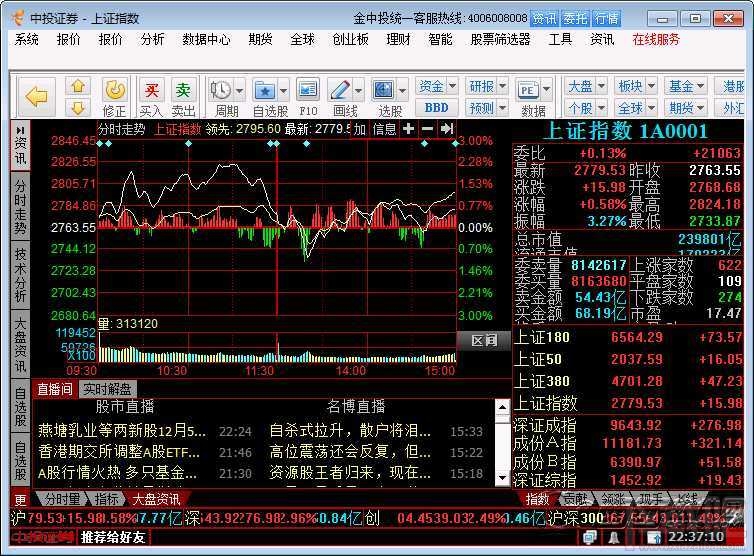The height and width of the screenshot is (556, 754).
Task: Click the news scrollbar down arrow
Action: [x=502, y=477]
